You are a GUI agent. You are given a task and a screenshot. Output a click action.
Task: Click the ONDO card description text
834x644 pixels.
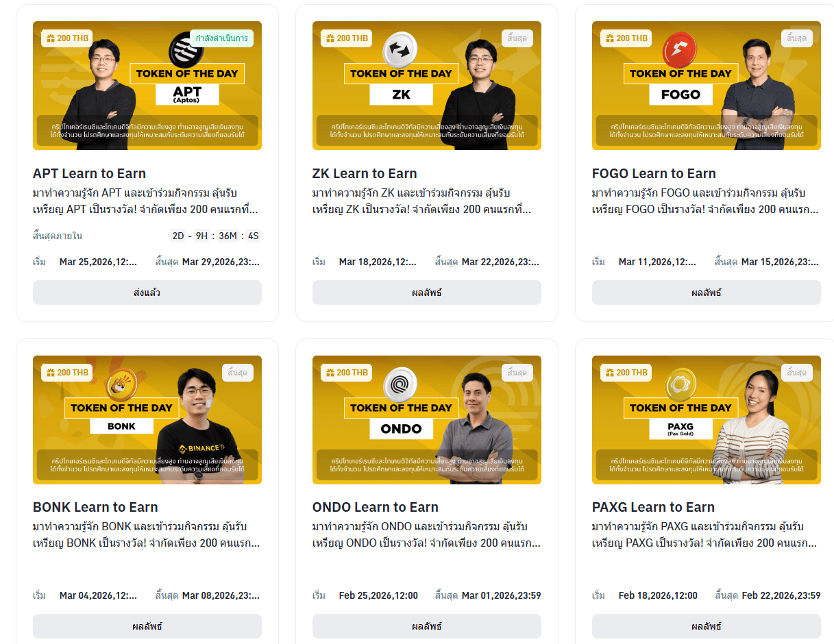pos(426,535)
